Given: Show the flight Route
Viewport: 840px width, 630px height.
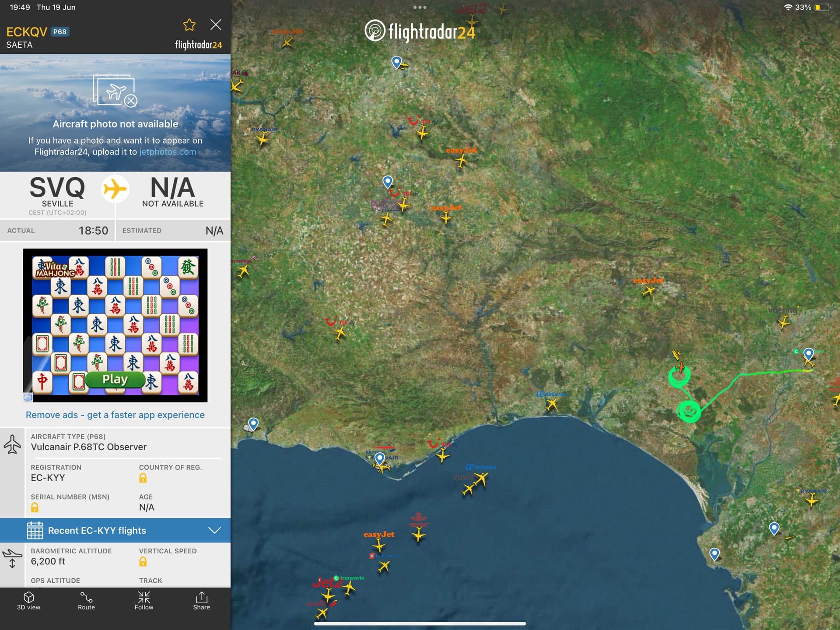Looking at the screenshot, I should coord(86,601).
